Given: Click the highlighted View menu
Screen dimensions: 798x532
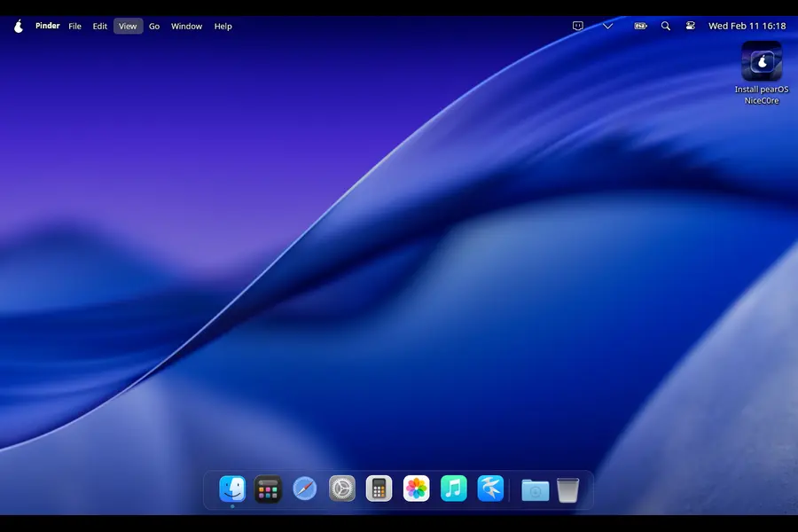Looking at the screenshot, I should tap(128, 27).
